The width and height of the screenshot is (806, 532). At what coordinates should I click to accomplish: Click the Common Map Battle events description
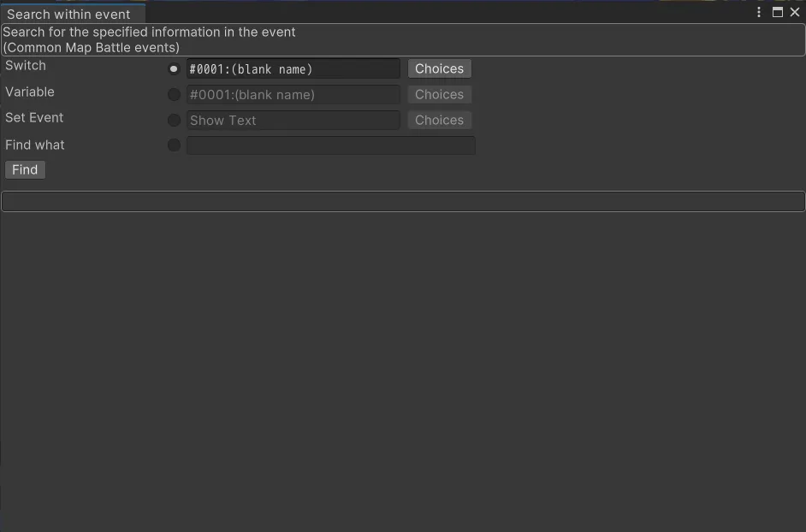[92, 48]
